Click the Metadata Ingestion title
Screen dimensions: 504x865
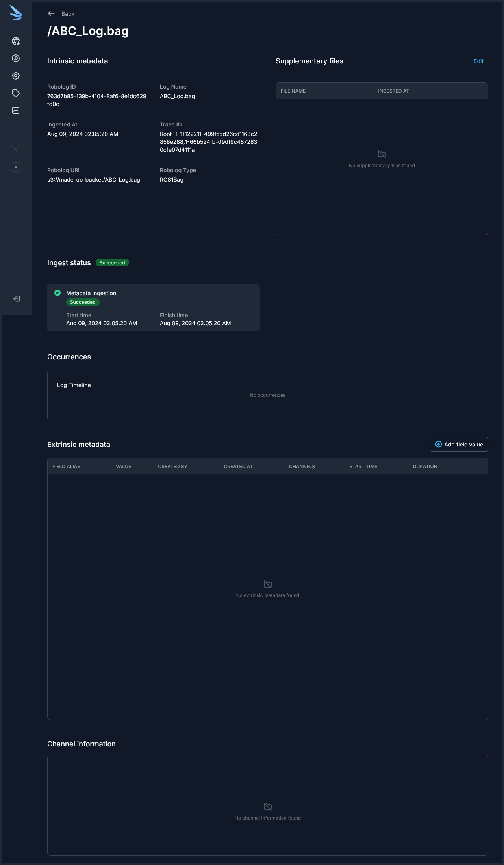click(91, 293)
